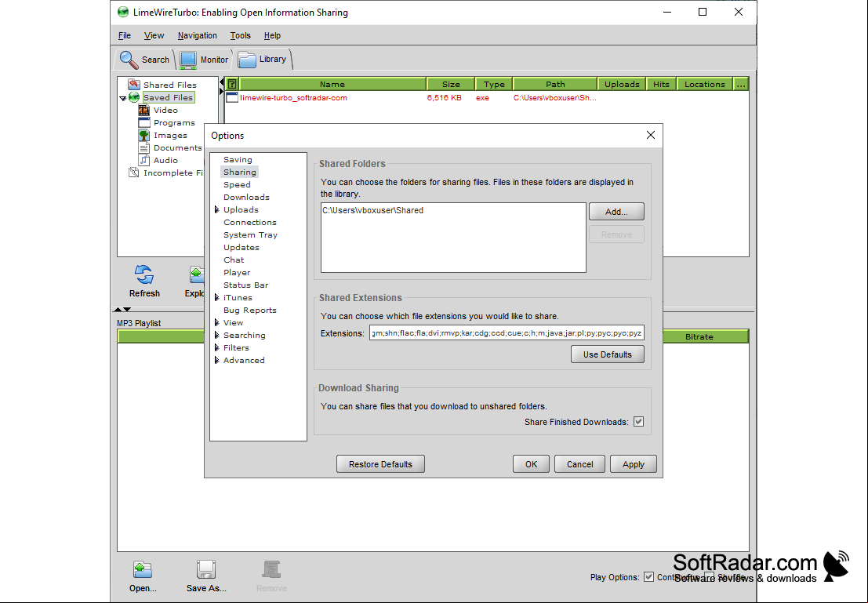
Task: Click the LimeWire app icon in title bar
Action: point(123,13)
